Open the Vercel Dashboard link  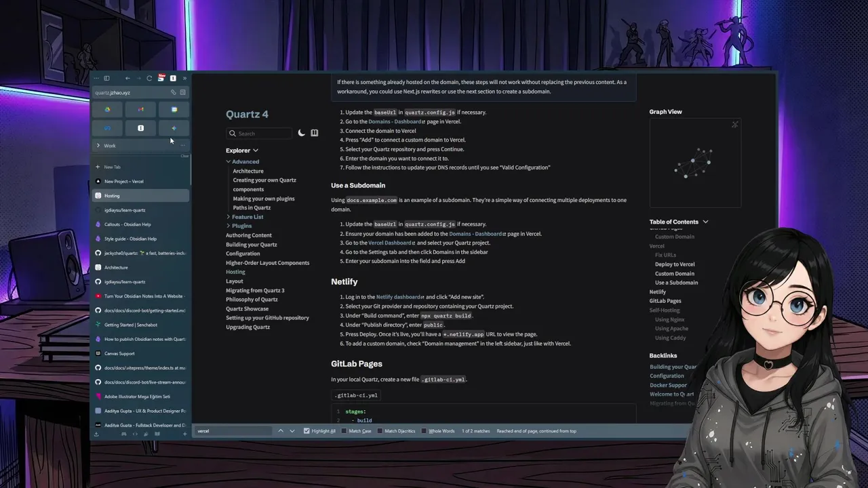392,243
